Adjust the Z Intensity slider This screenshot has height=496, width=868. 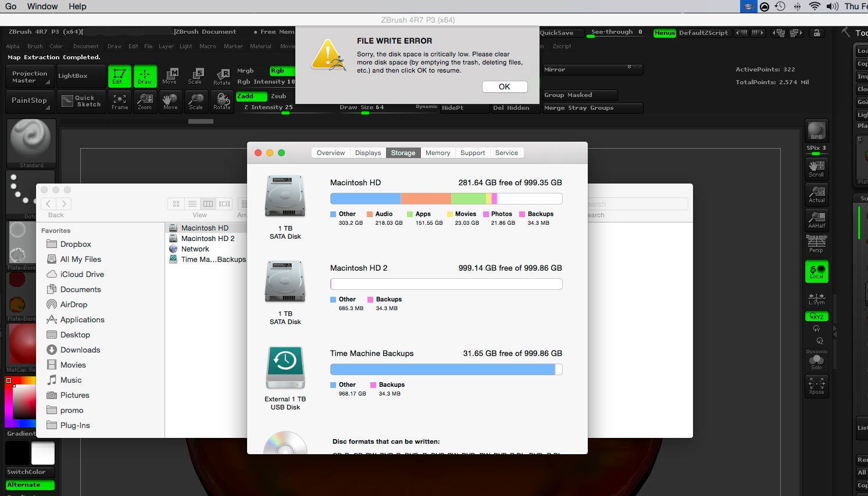[269, 107]
